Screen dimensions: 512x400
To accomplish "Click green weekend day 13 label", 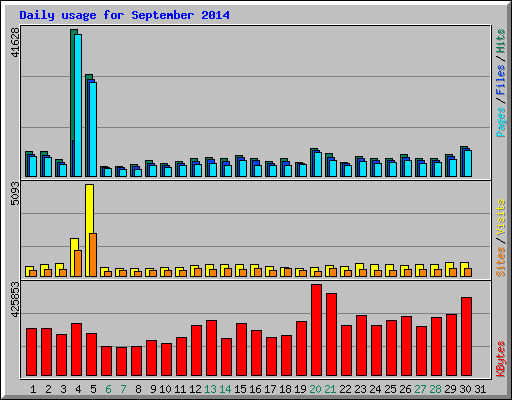I will [x=210, y=389].
